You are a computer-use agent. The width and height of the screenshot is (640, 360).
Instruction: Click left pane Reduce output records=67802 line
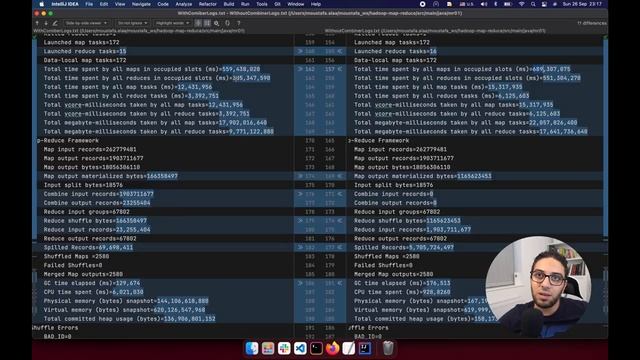[x=90, y=238]
